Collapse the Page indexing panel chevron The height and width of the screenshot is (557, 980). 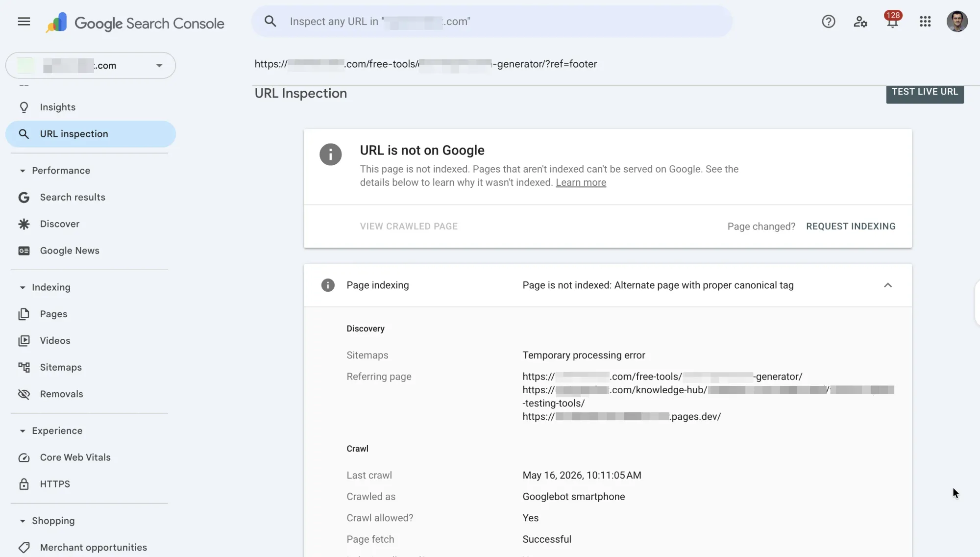[887, 285]
